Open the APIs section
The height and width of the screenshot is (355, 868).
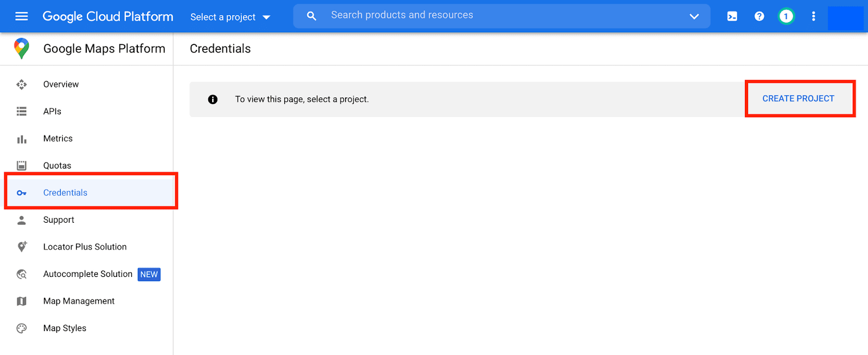click(52, 111)
